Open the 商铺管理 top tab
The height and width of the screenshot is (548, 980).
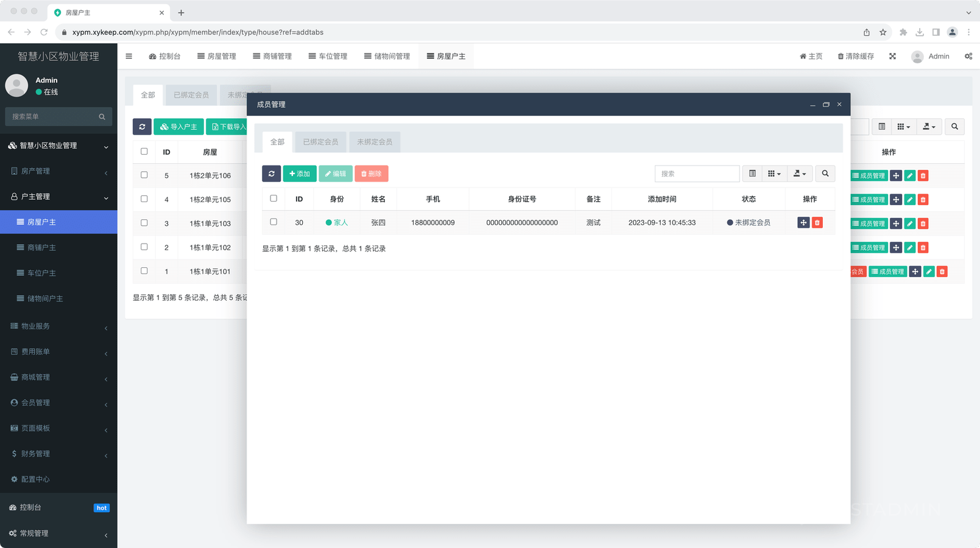[272, 56]
